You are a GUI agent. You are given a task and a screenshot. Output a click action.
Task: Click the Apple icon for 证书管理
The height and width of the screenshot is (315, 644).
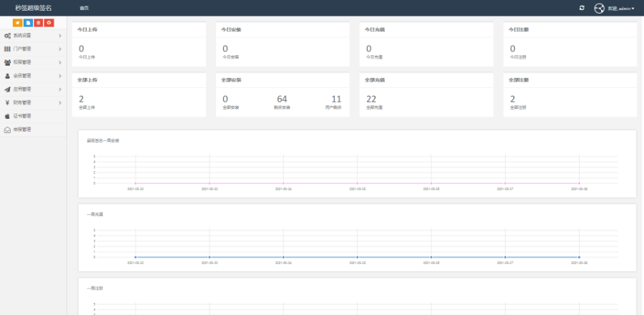click(x=7, y=116)
